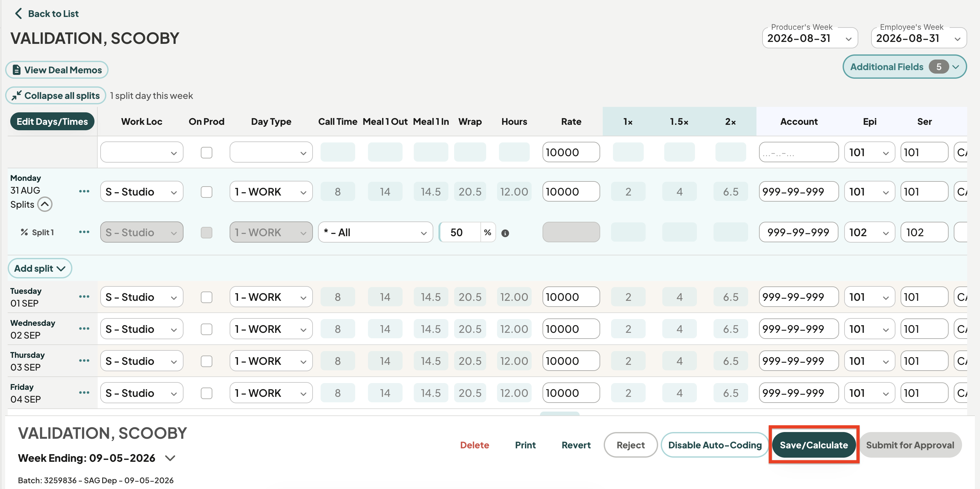The width and height of the screenshot is (980, 489).
Task: Open Monday 31 AUG row options ellipsis
Action: pos(84,191)
